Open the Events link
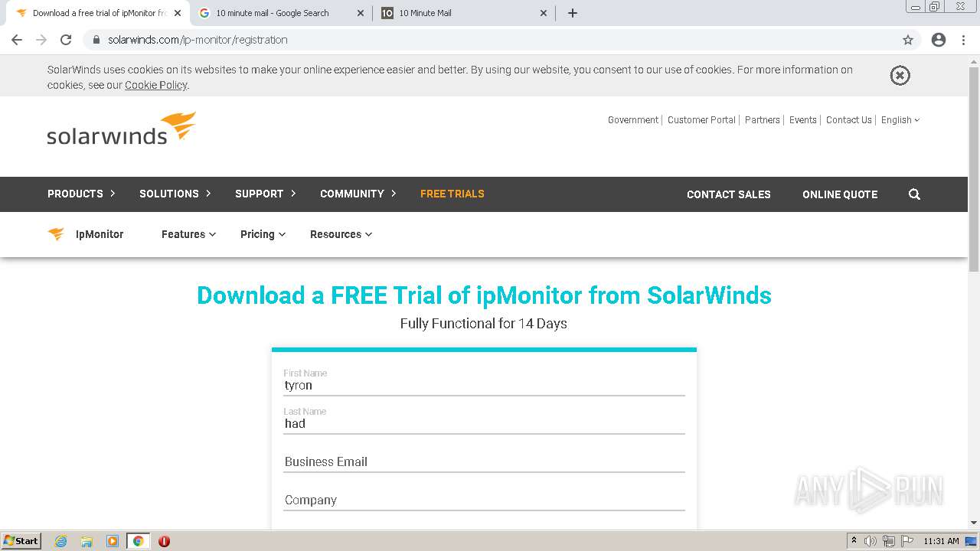This screenshot has width=980, height=551. tap(803, 120)
